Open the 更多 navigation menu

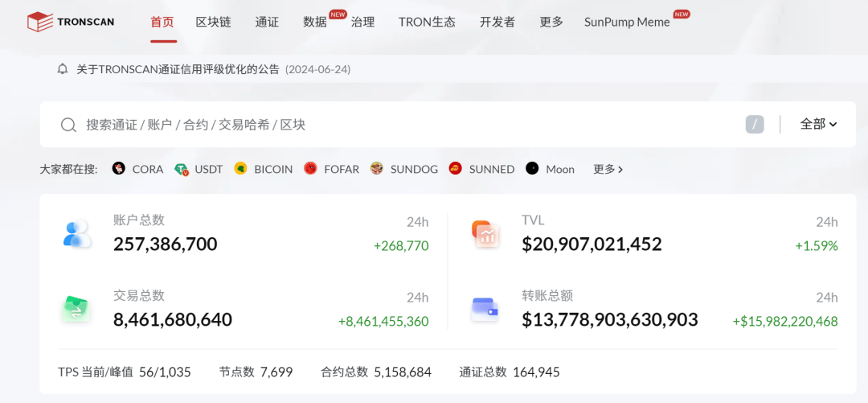551,23
